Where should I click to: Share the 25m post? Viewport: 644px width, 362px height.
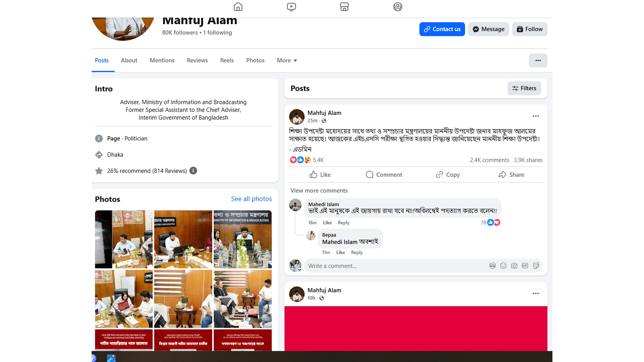click(x=511, y=175)
